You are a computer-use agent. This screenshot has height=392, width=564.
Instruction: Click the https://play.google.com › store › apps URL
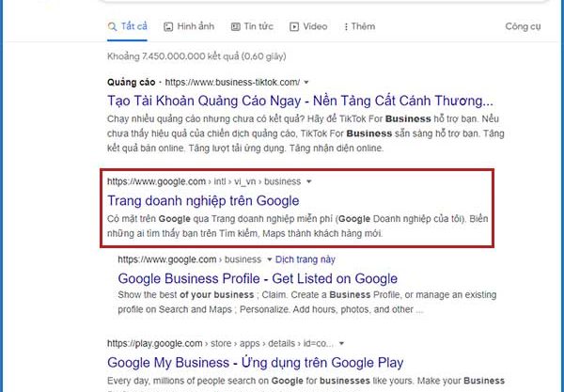220,344
